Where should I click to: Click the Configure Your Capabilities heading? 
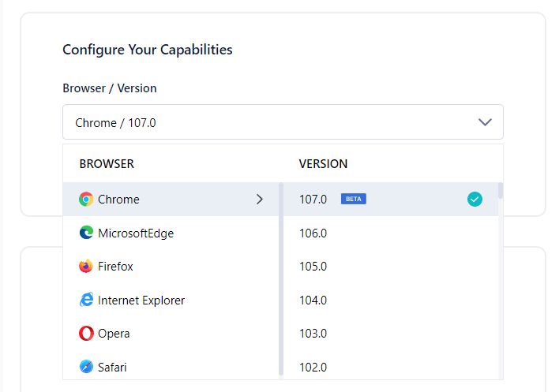click(147, 50)
